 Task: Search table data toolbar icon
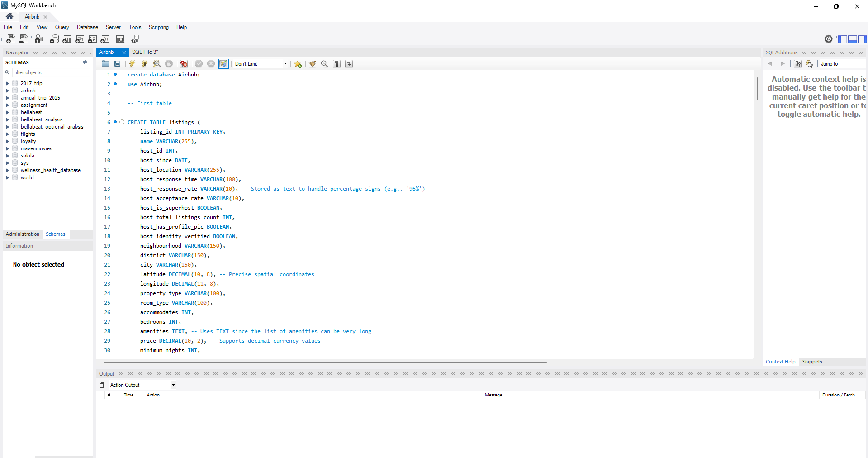click(x=120, y=39)
